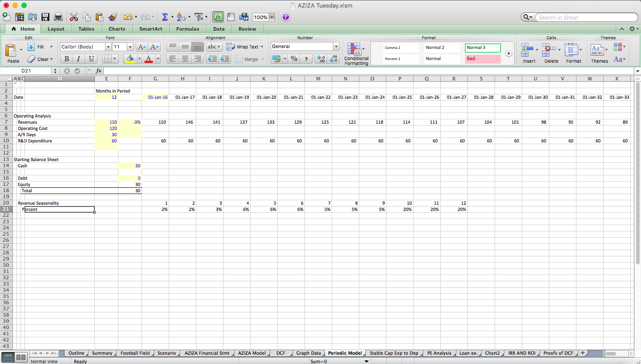Click the Print icon in the toolbar
Viewport: 641px width, 364px height.
coord(58,16)
